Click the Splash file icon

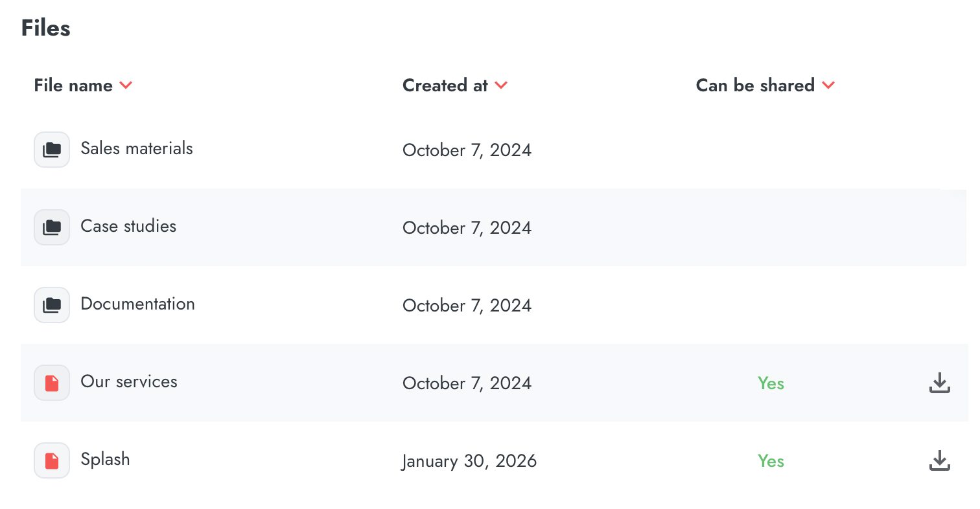(52, 460)
